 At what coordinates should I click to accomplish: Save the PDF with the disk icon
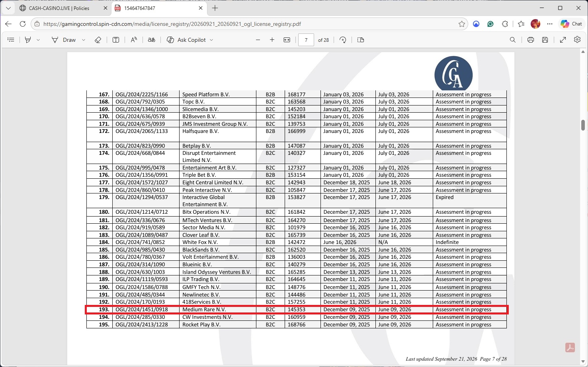[x=545, y=40]
